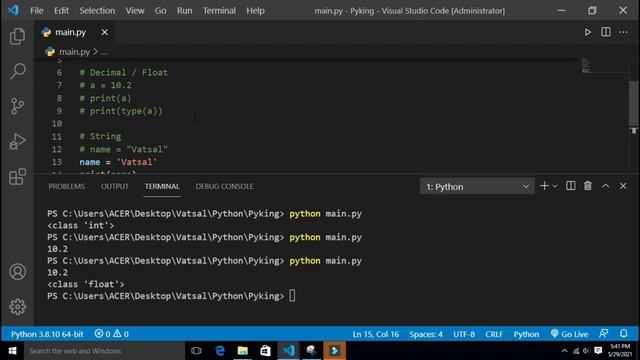Screen dimensions: 640x360
Task: Change language mode Python in status bar
Action: click(x=526, y=334)
